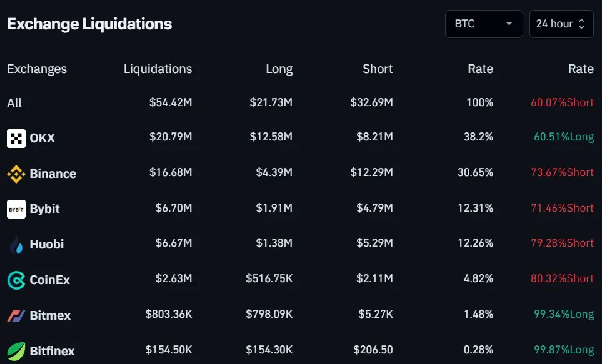Click the Bybit logo icon
Image resolution: width=602 pixels, height=364 pixels.
pyautogui.click(x=16, y=209)
